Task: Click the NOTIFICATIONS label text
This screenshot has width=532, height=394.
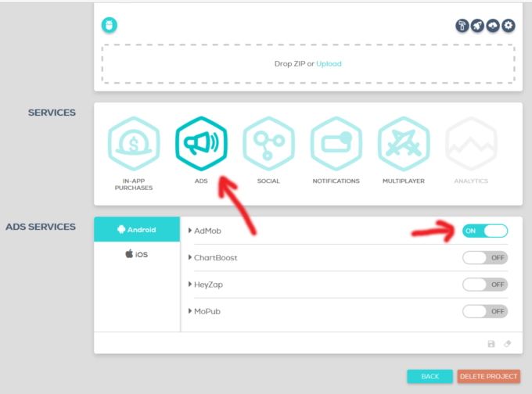Action: click(x=336, y=181)
